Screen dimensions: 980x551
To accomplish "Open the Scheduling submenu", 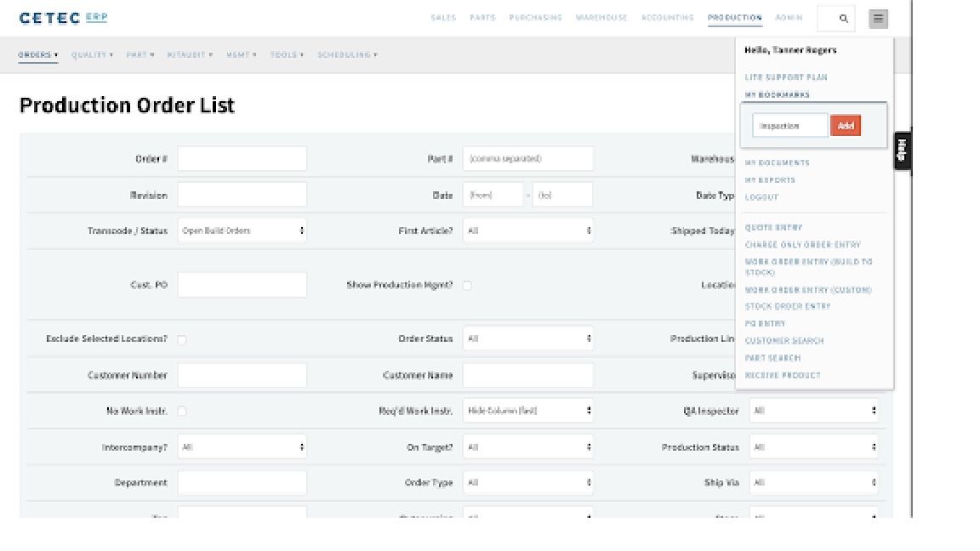I will tap(347, 55).
